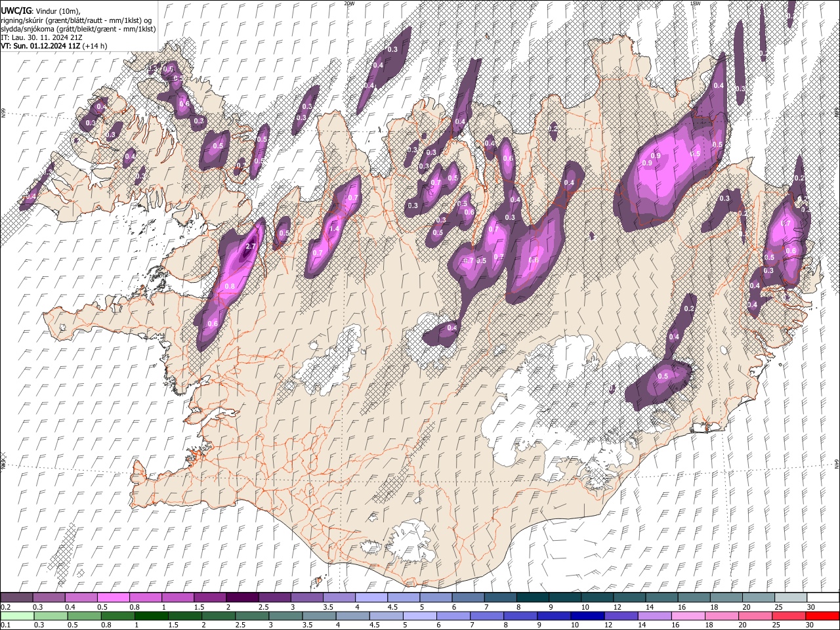Click the 'IT: Lau. 30. 11. 2024 21Z' initial time line
This screenshot has width=840, height=630.
coord(42,37)
